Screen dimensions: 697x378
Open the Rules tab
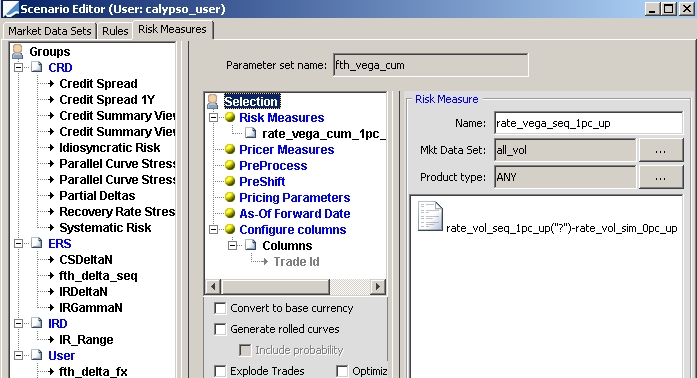(x=115, y=31)
